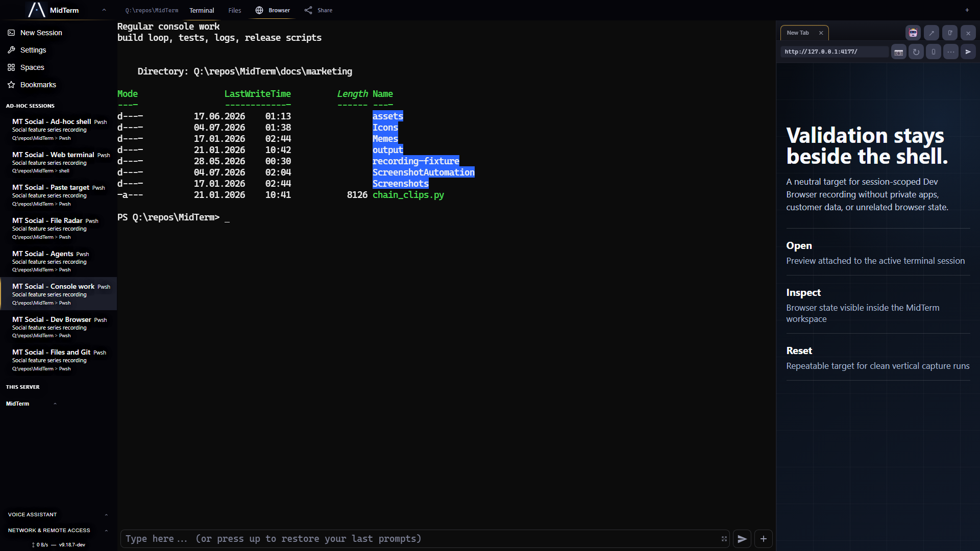Switch to the Terminal tab

tap(202, 10)
